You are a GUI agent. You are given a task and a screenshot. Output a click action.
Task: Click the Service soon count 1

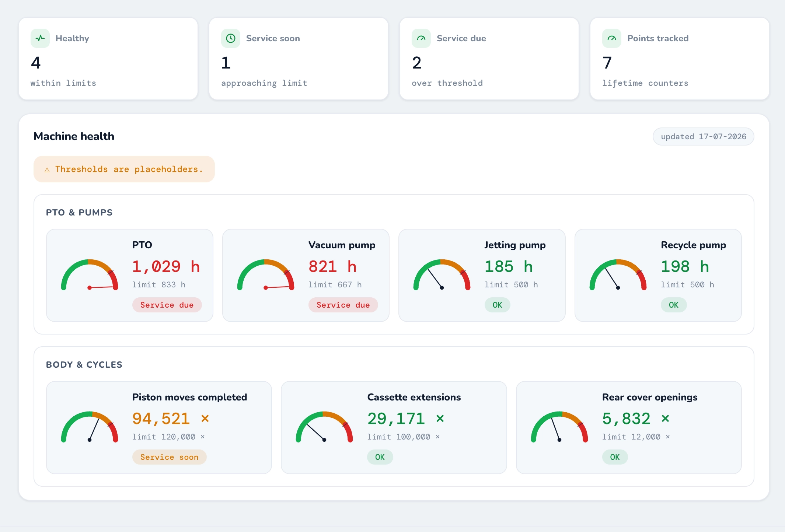[x=226, y=63]
